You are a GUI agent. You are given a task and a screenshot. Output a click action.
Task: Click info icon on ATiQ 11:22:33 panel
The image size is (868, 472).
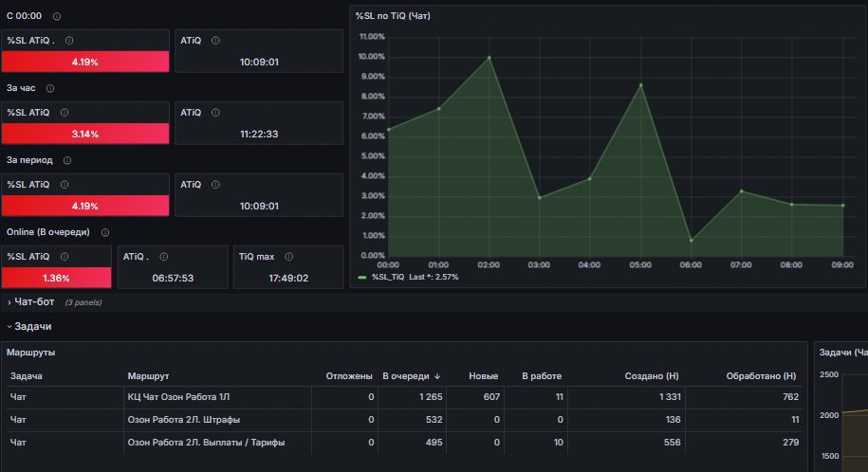[215, 113]
